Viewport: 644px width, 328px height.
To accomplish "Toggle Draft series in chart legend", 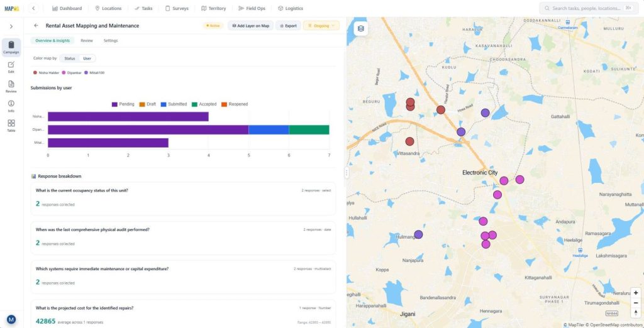I will 147,104.
